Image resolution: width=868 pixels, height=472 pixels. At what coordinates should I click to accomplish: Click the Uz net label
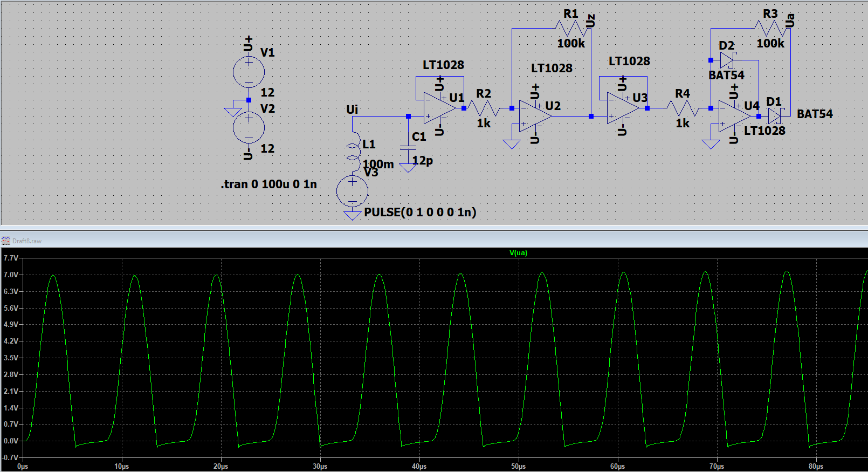[x=590, y=21]
